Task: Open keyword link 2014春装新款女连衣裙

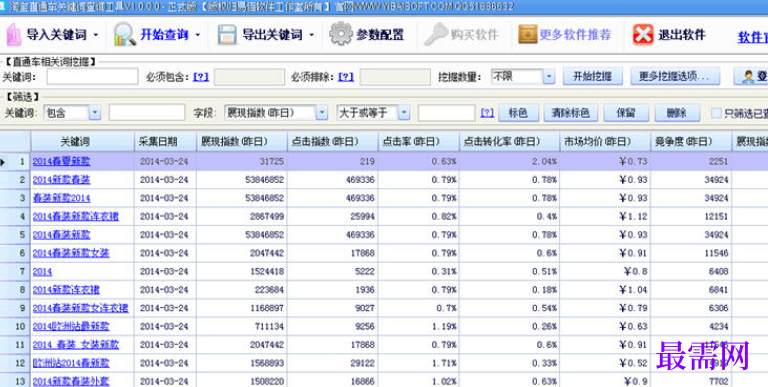Action: (80, 308)
